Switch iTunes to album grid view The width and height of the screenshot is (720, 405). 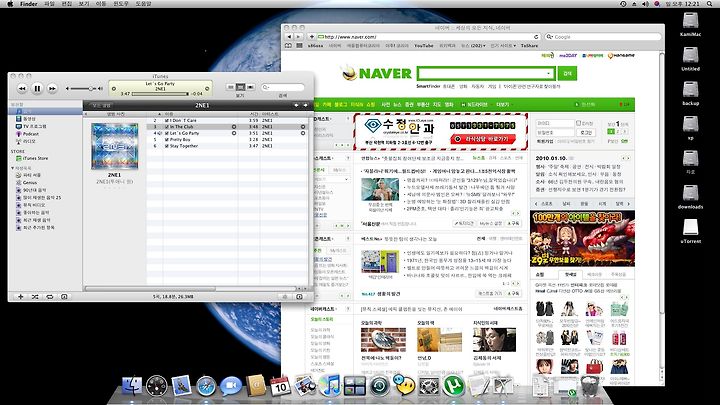[x=240, y=87]
